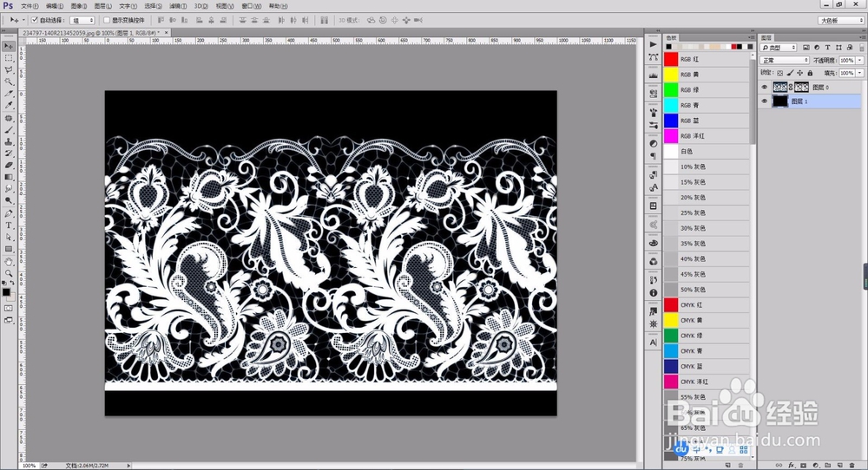
Task: Select the Eyedropper tool
Action: pos(9,105)
